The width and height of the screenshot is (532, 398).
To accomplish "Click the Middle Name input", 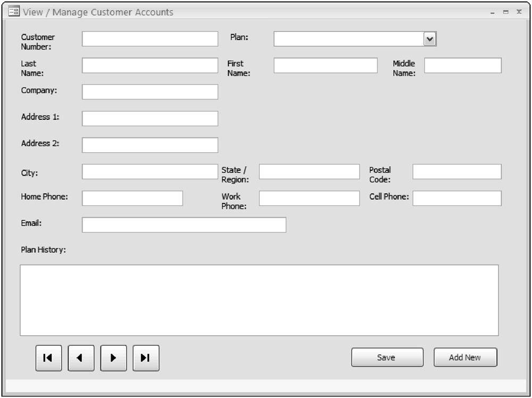I will [x=462, y=65].
